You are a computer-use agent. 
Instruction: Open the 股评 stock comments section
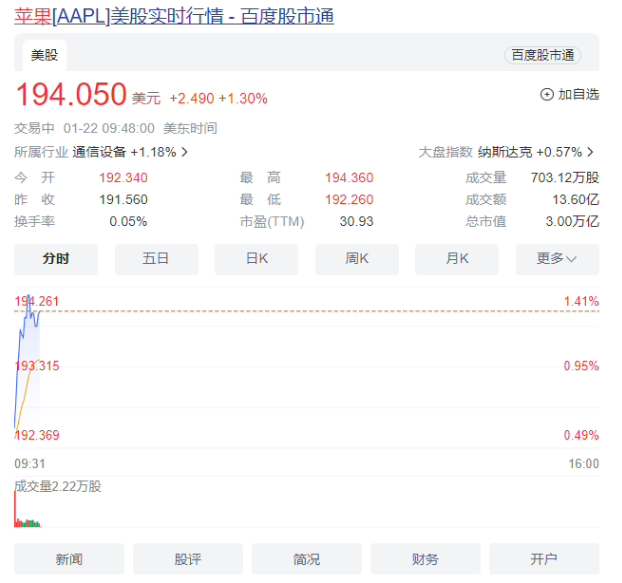tap(188, 559)
